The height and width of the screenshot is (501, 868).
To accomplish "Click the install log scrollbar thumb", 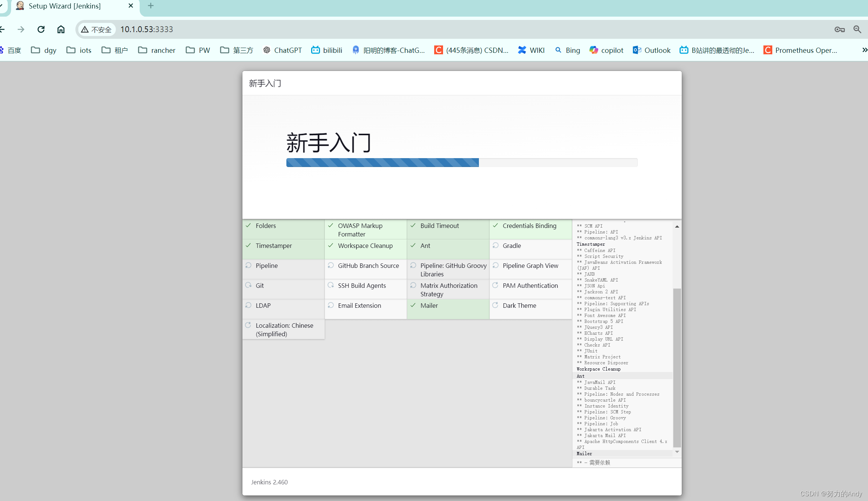I will coord(677,368).
